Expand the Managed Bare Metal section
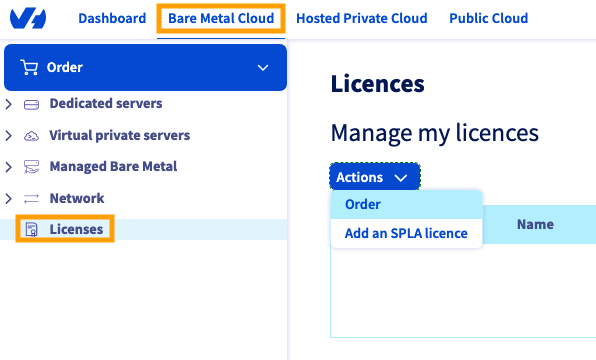The height and width of the screenshot is (360, 596). tap(8, 167)
